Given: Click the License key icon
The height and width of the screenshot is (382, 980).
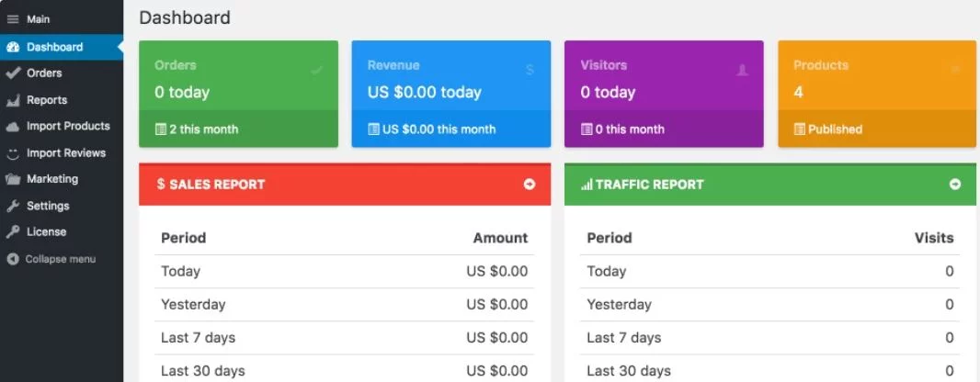Looking at the screenshot, I should (x=13, y=232).
